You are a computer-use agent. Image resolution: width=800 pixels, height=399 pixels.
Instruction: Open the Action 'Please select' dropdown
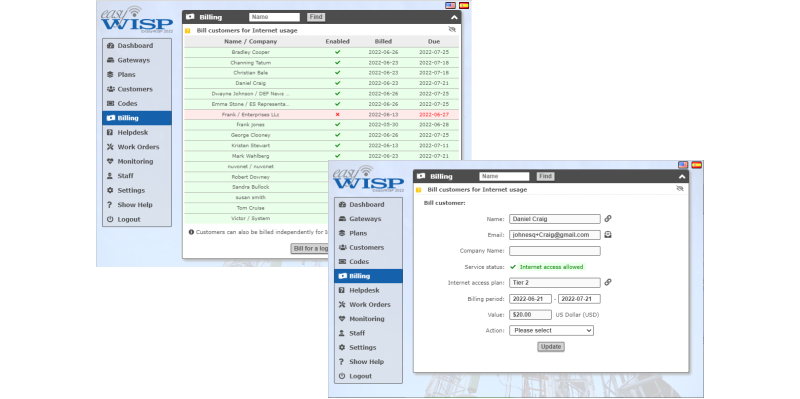point(551,331)
